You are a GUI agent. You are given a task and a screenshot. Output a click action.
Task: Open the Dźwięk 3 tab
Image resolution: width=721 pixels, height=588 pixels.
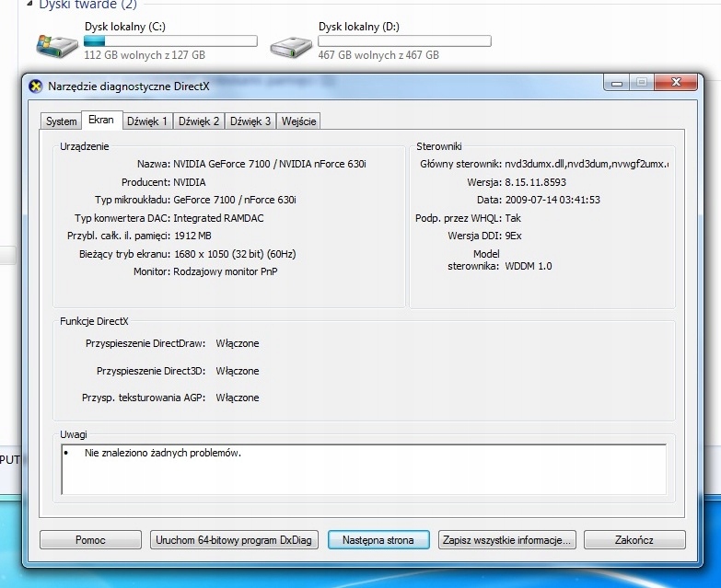(250, 121)
